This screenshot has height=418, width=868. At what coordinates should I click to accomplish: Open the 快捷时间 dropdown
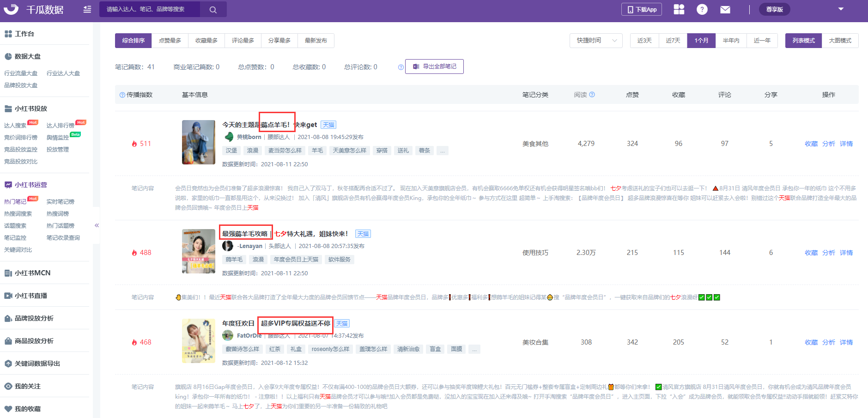(595, 41)
